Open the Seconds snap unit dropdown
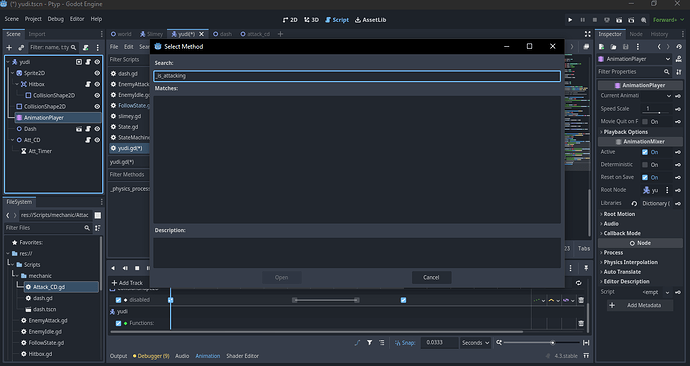 click(x=475, y=343)
